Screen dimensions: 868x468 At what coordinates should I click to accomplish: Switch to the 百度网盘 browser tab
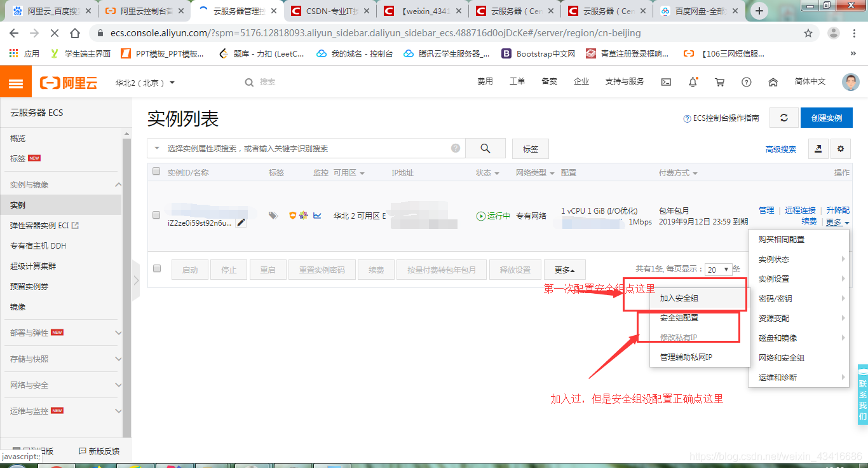[698, 11]
